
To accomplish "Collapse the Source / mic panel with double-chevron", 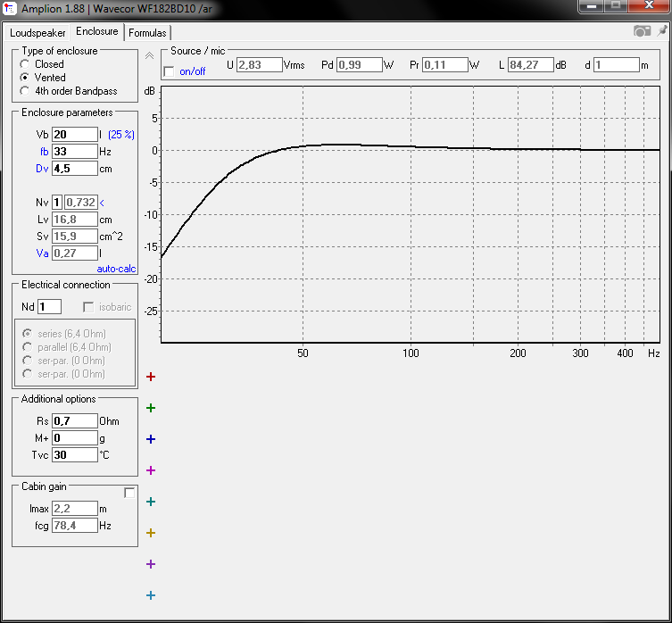I will pos(150,55).
